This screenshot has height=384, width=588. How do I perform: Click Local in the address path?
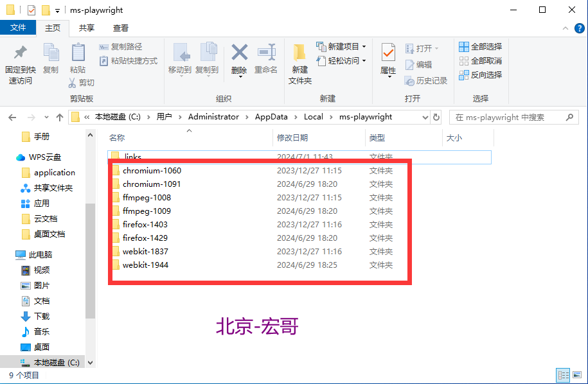click(314, 117)
